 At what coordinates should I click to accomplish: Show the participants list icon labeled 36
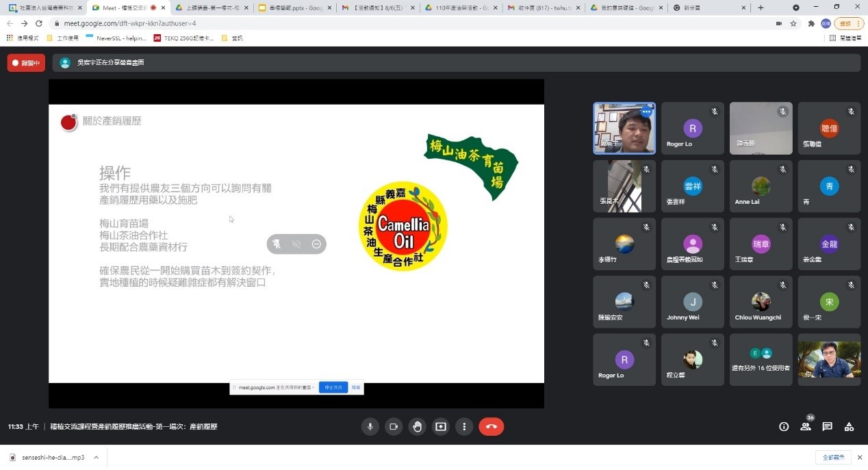806,426
